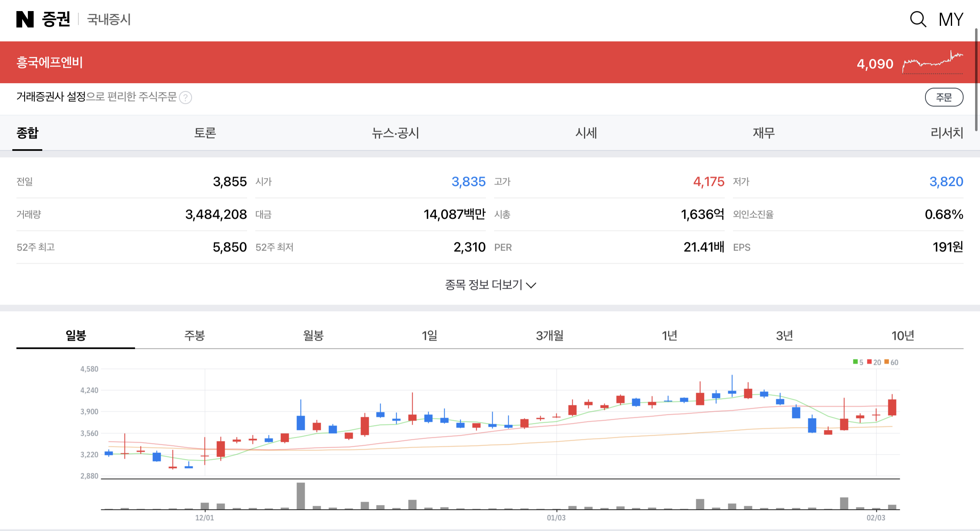Open the search magnifier icon
This screenshot has width=980, height=531.
918,19
